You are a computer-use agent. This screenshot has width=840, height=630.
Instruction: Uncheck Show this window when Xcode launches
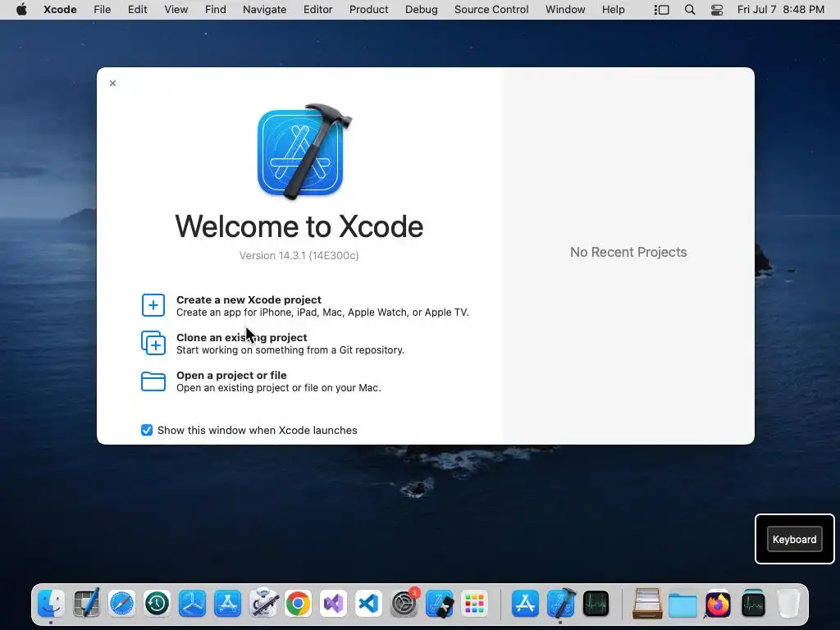click(x=147, y=430)
